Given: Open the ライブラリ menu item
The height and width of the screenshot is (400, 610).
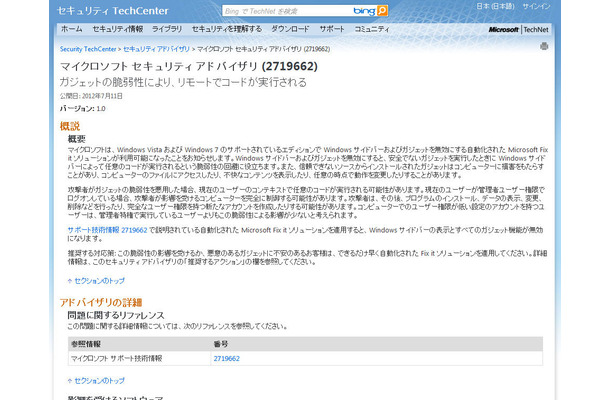Looking at the screenshot, I should click(x=167, y=29).
